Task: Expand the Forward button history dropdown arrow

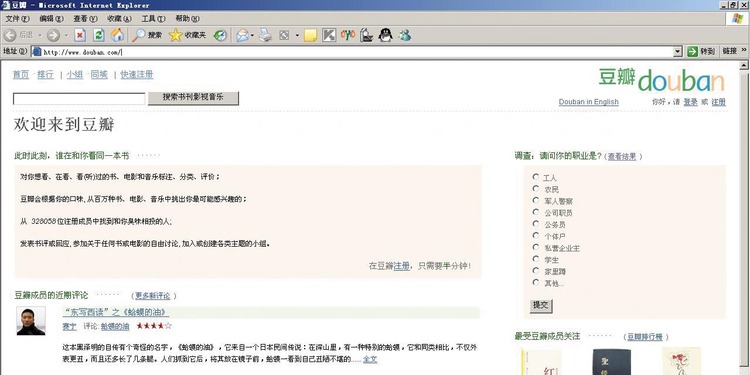Action: (x=66, y=35)
